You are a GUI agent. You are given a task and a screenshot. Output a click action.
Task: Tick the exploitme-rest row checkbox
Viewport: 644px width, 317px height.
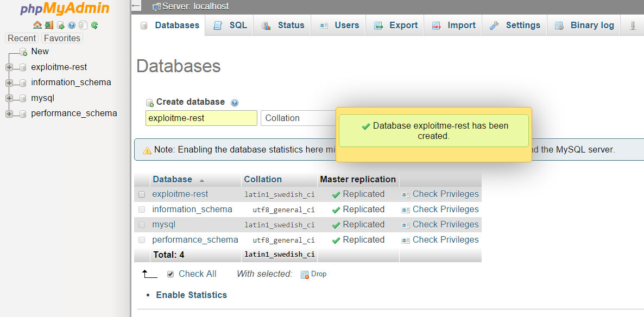point(142,194)
